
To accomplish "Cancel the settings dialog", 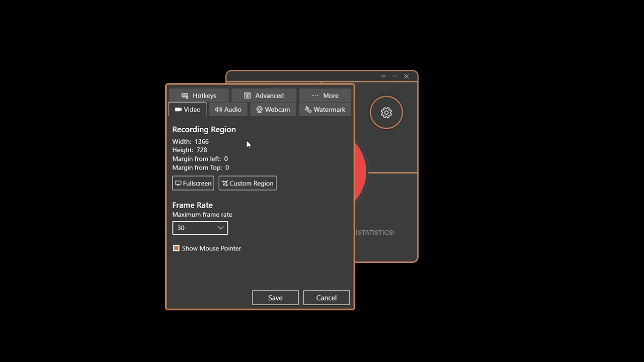I will [x=327, y=298].
